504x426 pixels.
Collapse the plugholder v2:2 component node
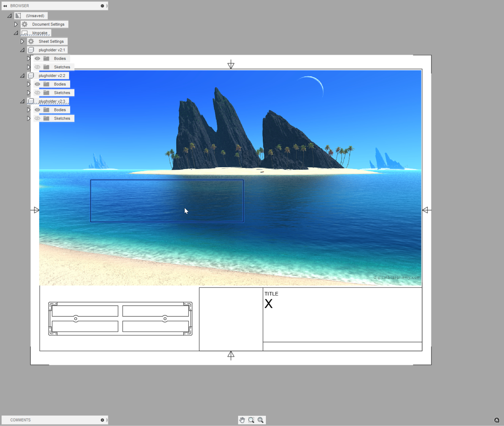pos(22,75)
